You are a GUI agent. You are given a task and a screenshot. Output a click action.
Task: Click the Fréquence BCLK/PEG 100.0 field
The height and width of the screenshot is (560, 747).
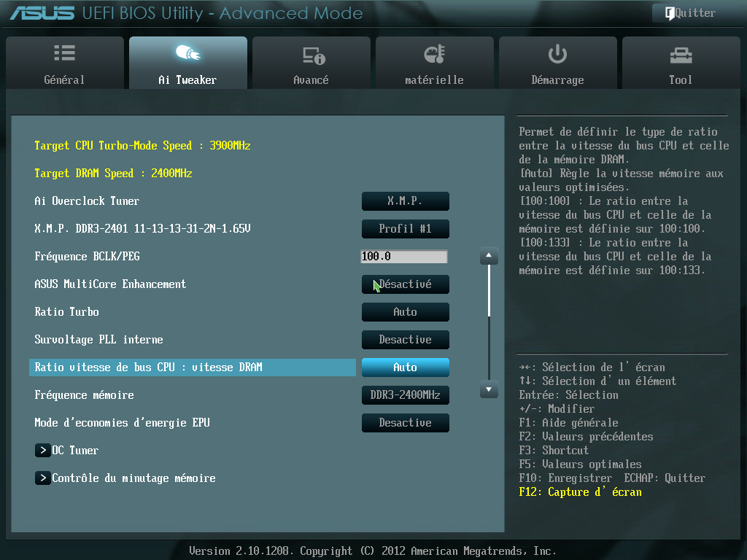(404, 257)
